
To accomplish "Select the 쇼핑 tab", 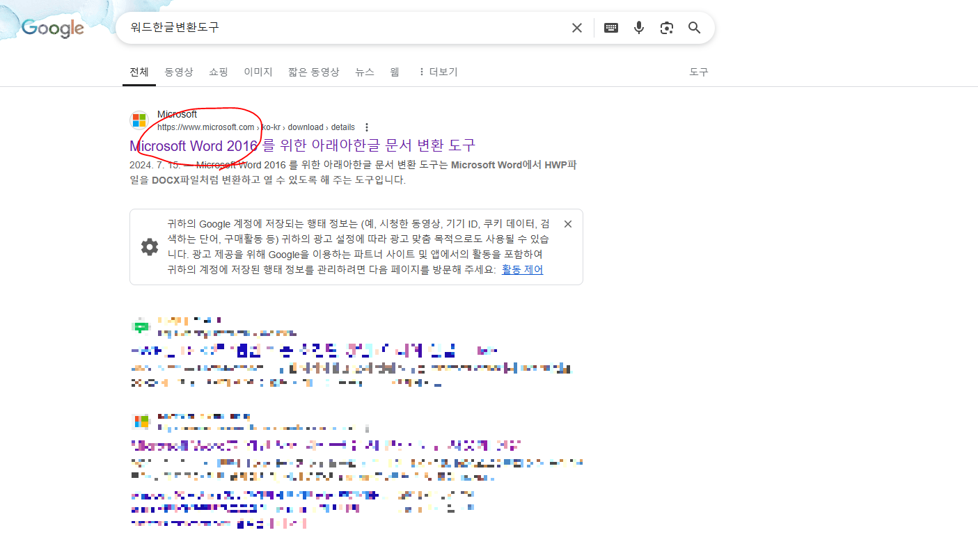I will click(x=218, y=72).
